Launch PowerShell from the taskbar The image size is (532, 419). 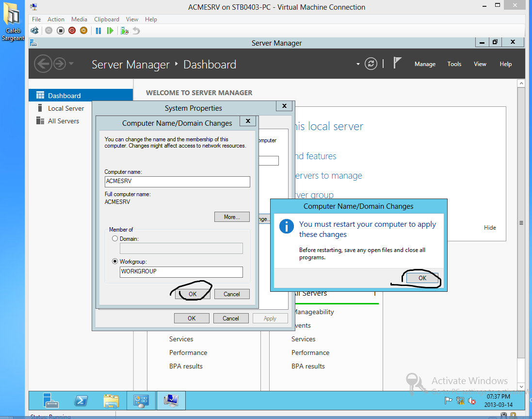click(x=81, y=401)
